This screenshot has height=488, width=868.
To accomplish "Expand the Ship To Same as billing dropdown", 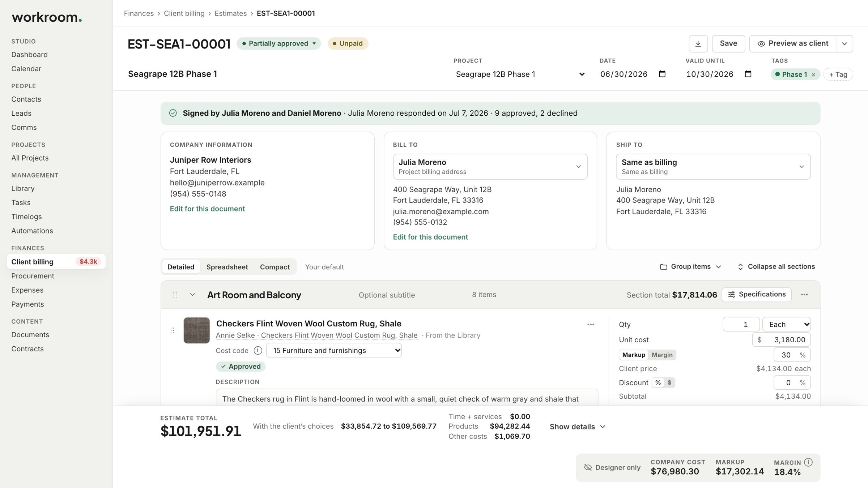I will (713, 167).
